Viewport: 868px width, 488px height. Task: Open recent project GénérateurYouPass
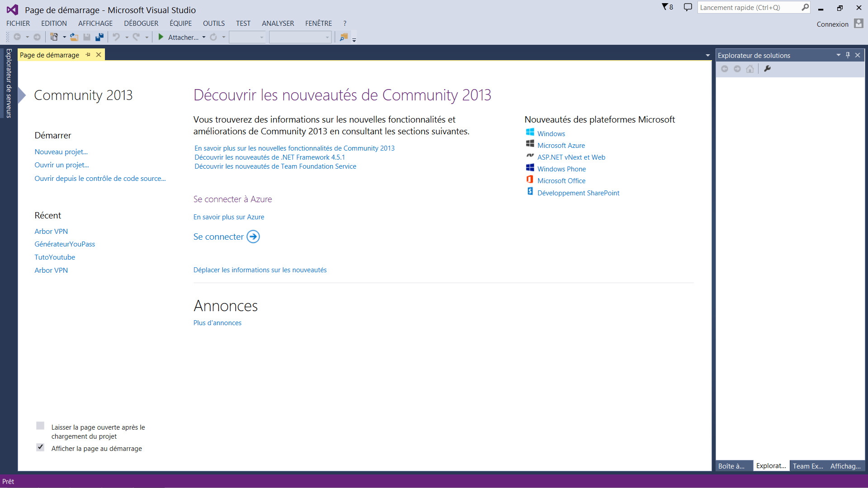(65, 244)
